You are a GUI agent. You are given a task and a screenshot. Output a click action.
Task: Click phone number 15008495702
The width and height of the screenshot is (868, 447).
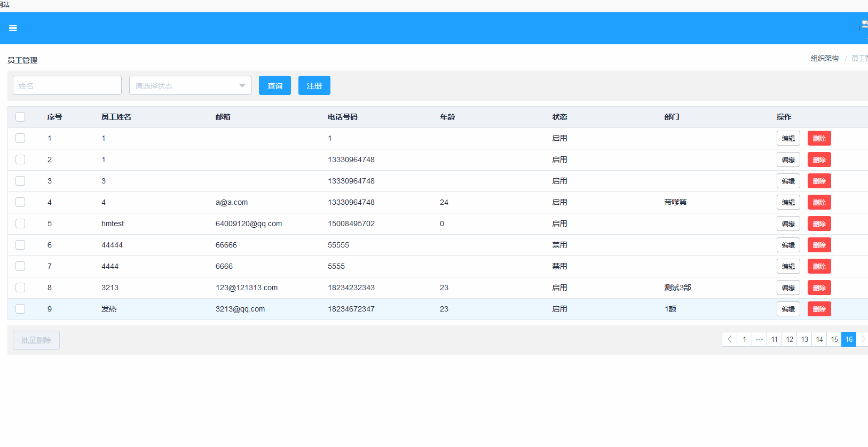(x=351, y=223)
